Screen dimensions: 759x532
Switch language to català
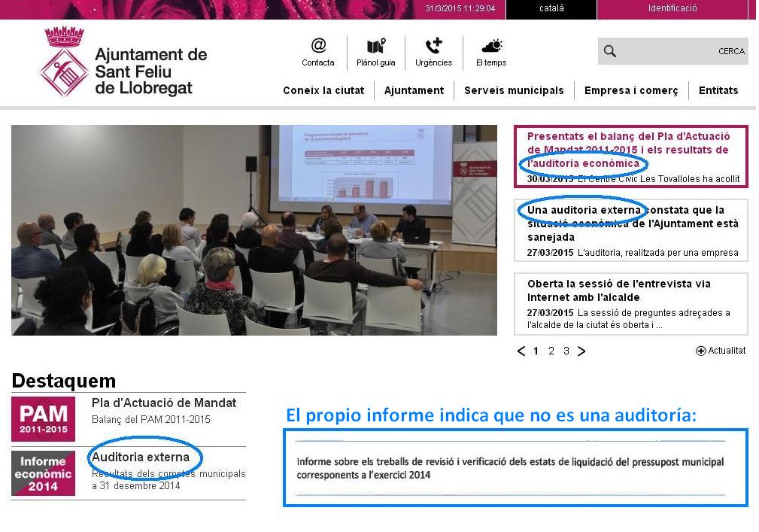(x=551, y=9)
